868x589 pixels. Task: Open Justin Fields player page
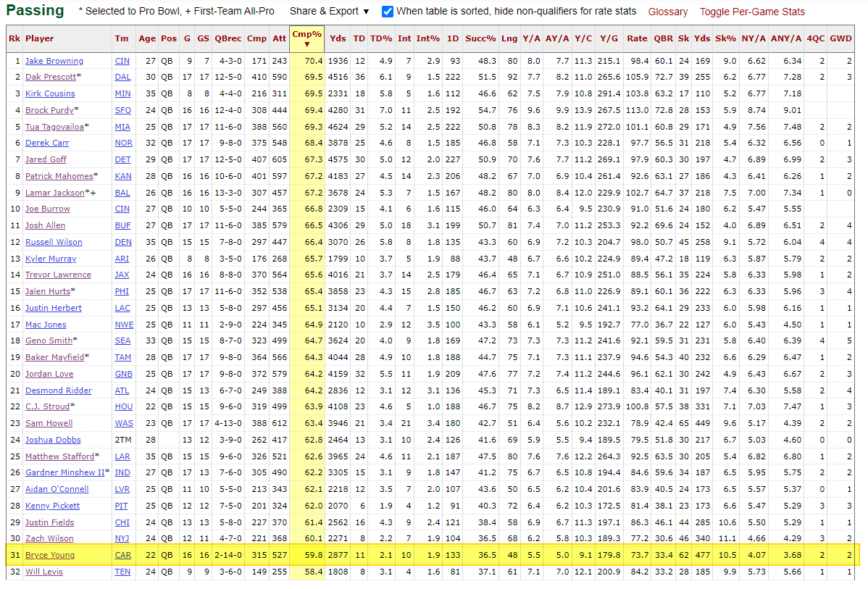click(x=50, y=522)
